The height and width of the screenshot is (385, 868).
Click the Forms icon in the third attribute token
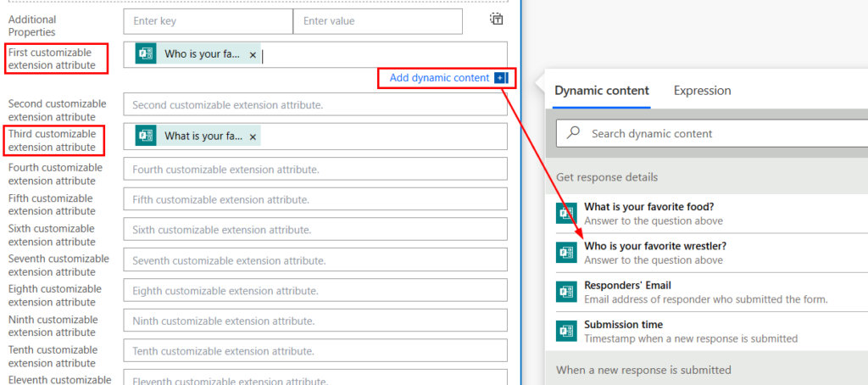[146, 136]
